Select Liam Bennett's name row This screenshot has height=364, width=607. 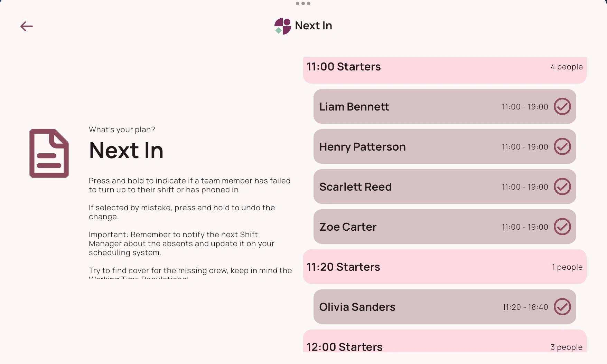pos(445,106)
